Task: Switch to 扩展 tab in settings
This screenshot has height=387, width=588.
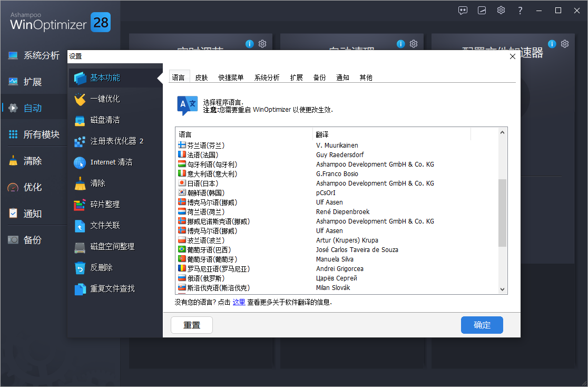Action: point(296,78)
